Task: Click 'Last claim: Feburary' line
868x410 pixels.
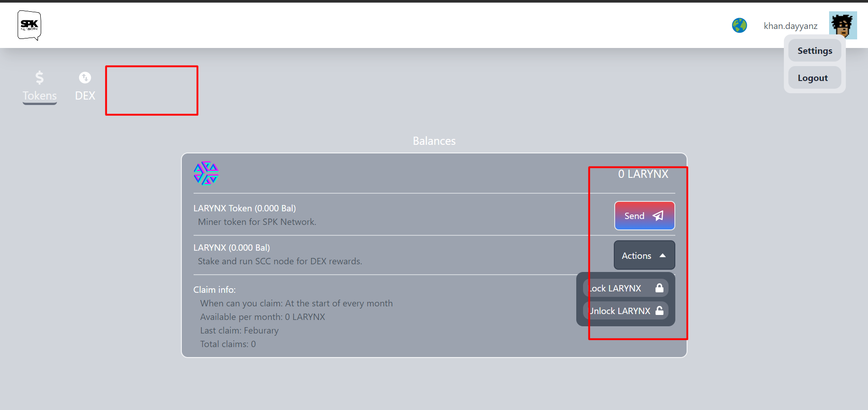Action: (x=239, y=330)
